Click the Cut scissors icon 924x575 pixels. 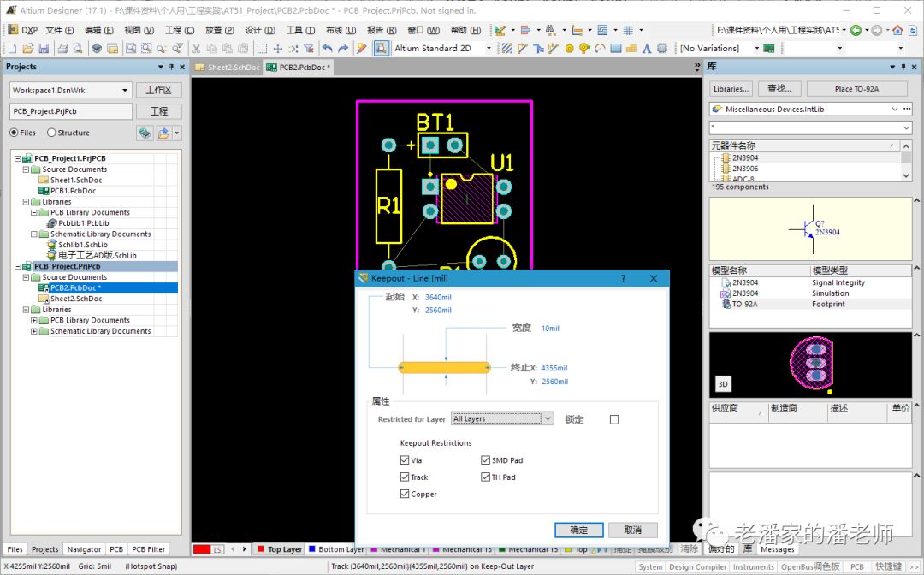click(198, 49)
